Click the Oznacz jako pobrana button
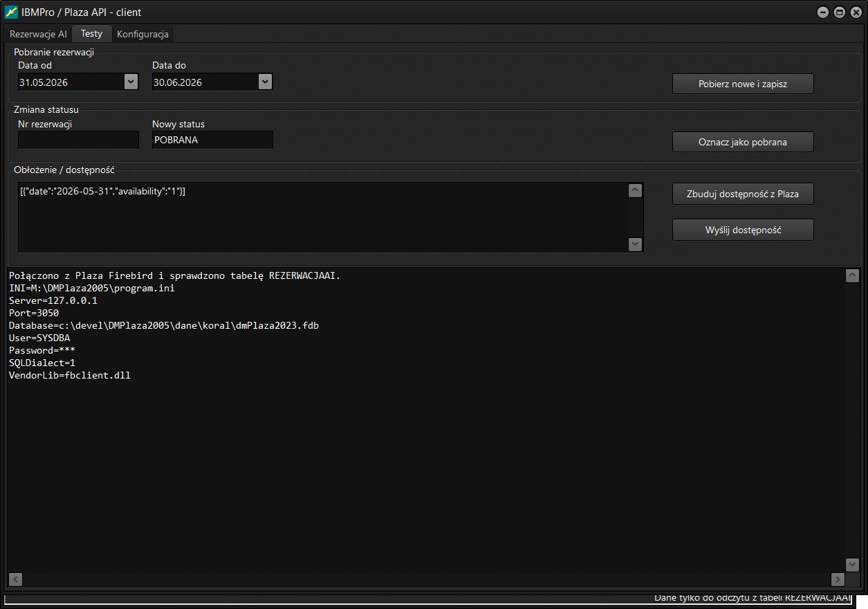 743,142
